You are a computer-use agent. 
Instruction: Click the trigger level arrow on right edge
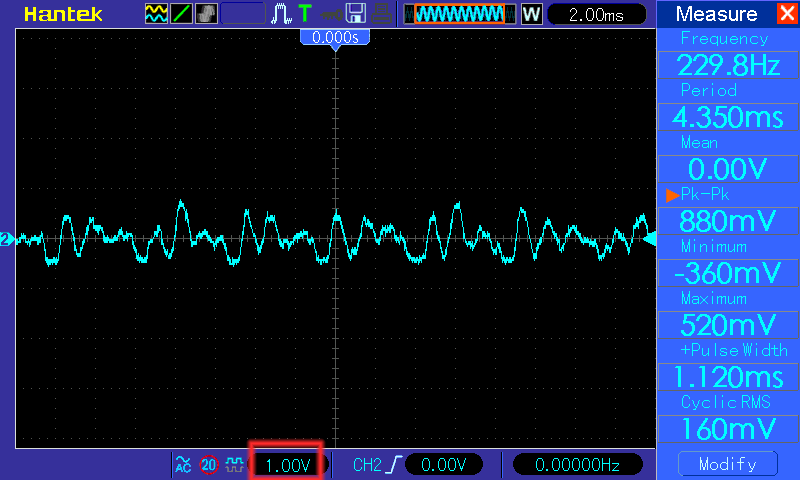649,239
